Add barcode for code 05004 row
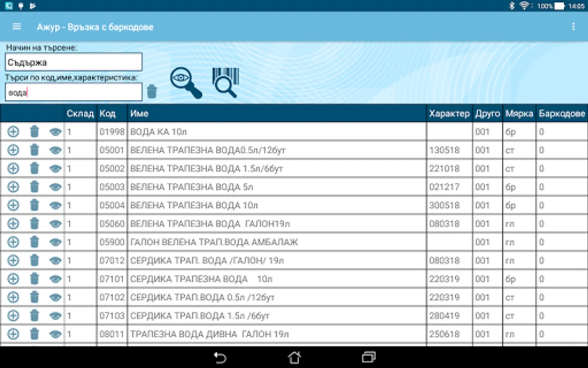Screen dimensions: 588x368 click(x=13, y=205)
